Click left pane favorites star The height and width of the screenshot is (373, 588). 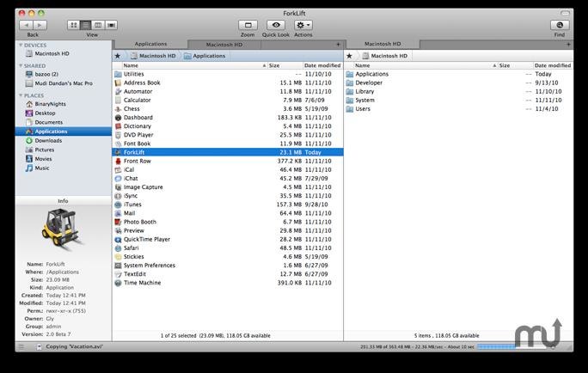(118, 56)
